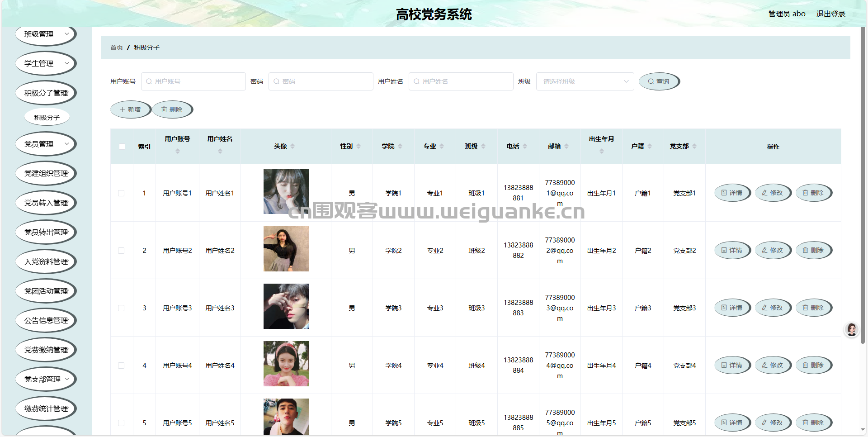View 详情 for 用户账号1
Image resolution: width=868 pixels, height=437 pixels.
pyautogui.click(x=732, y=193)
